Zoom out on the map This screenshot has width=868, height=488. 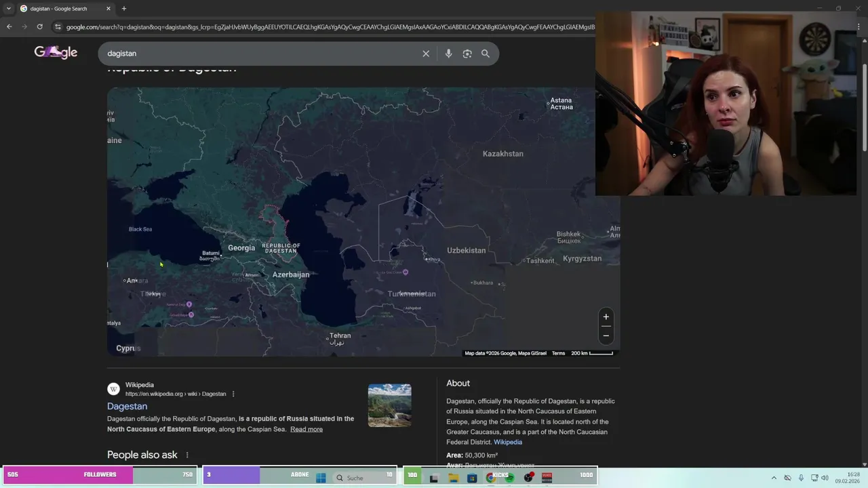tap(606, 335)
